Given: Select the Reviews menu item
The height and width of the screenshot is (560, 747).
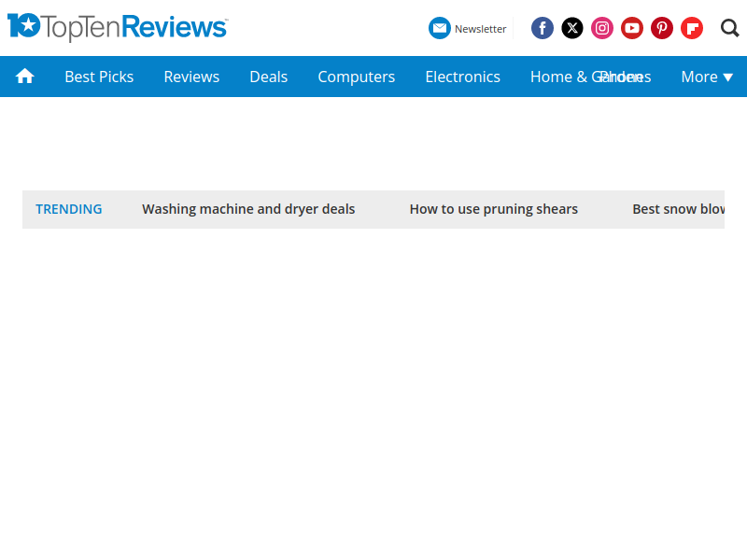Looking at the screenshot, I should click(191, 77).
